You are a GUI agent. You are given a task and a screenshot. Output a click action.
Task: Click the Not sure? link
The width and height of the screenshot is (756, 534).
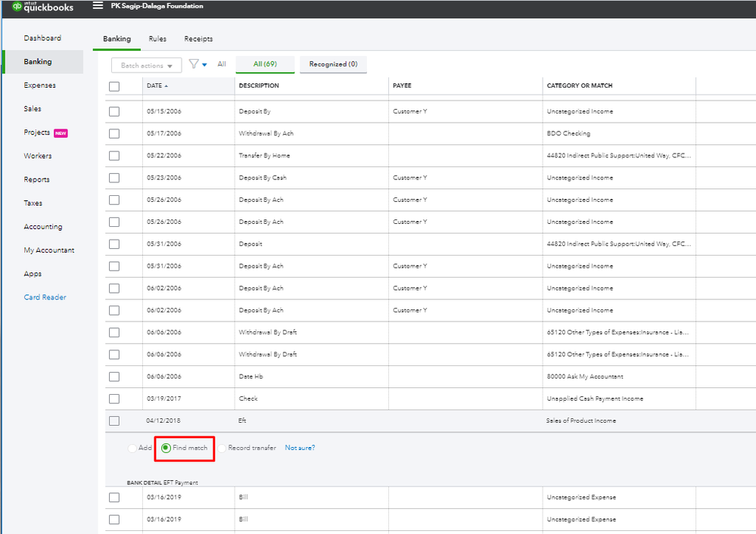300,448
